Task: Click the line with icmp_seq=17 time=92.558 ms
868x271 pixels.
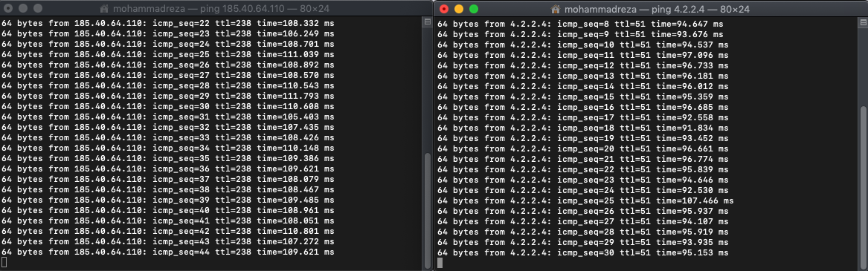Action: (582, 117)
